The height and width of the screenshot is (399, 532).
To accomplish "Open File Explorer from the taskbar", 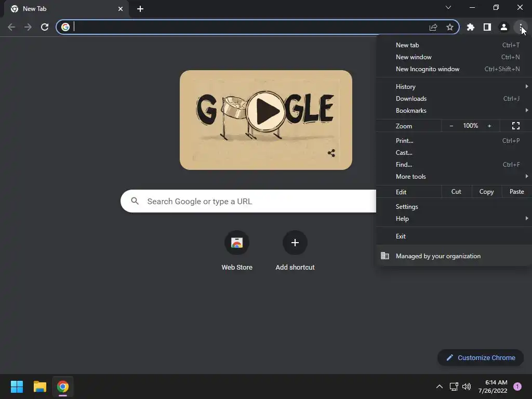I will tap(39, 387).
